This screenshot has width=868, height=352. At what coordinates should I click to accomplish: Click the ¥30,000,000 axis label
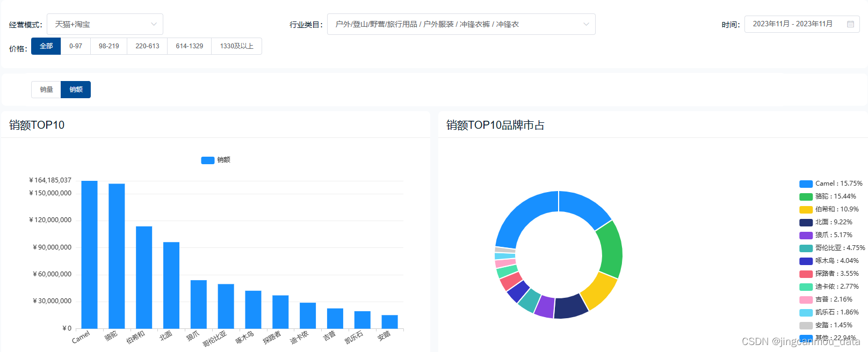52,301
